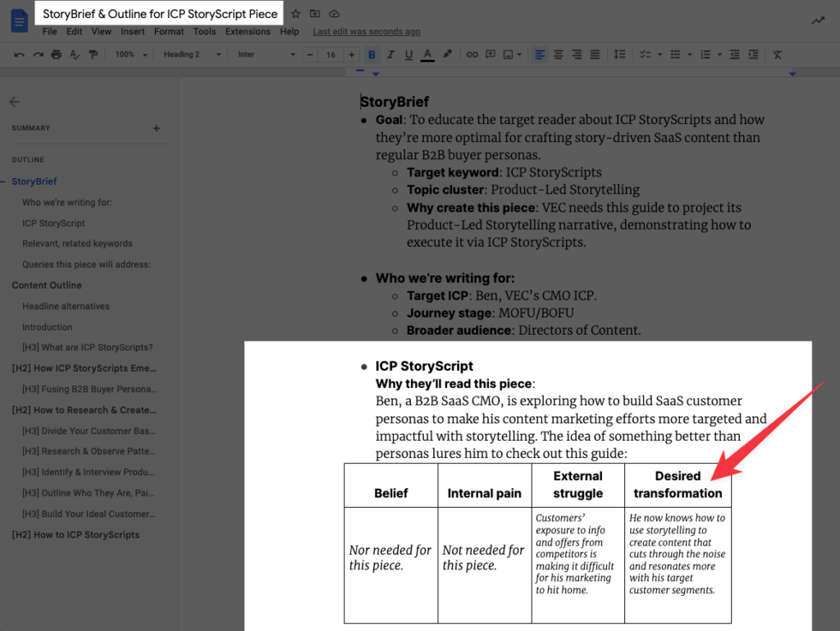Align text to the left
Viewport: 840px width, 631px height.
click(x=540, y=55)
